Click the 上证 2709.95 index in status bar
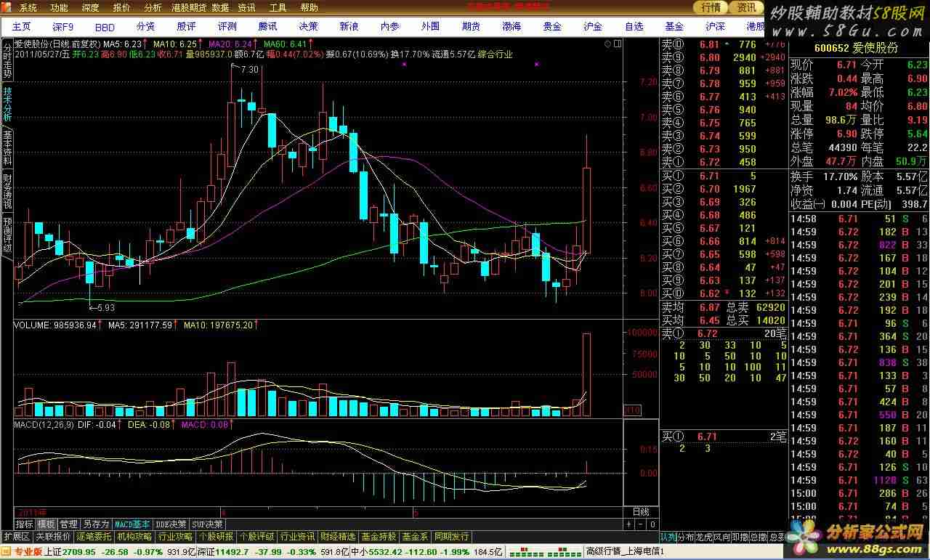This screenshot has height=560, width=930. 70,552
